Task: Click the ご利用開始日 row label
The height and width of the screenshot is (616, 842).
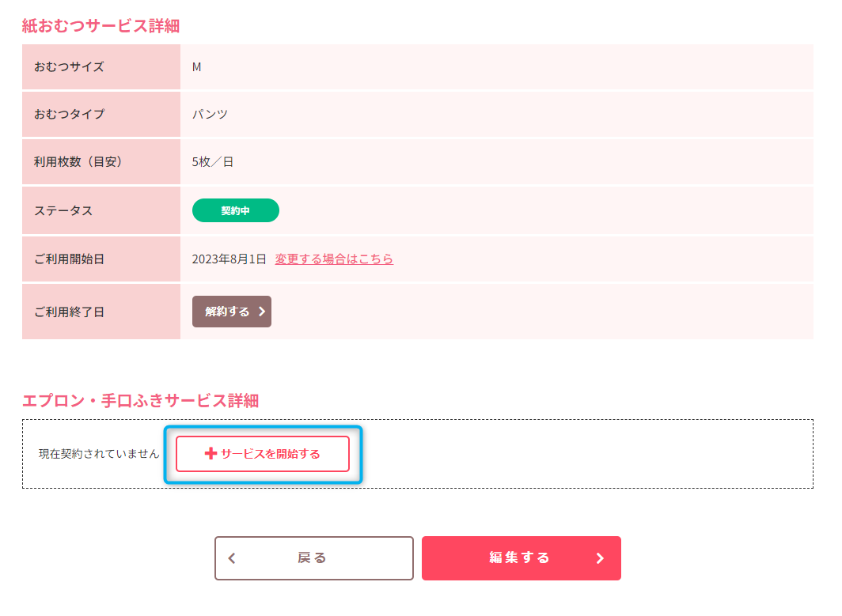Action: [69, 259]
